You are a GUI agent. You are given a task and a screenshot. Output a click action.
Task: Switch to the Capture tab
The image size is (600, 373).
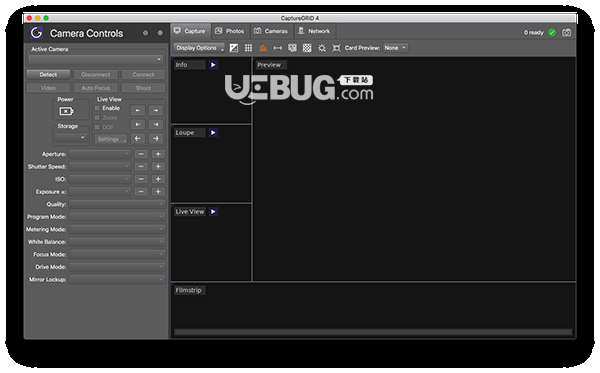pyautogui.click(x=190, y=31)
